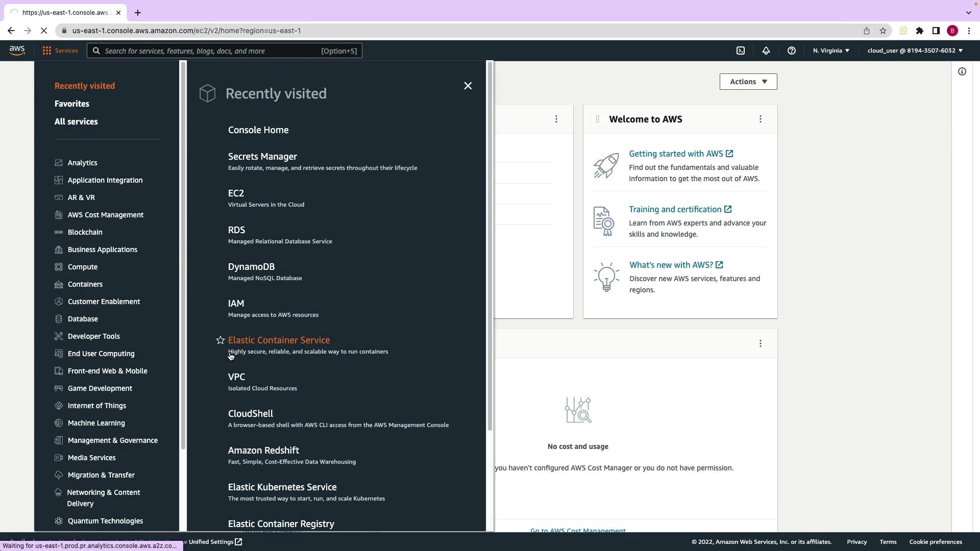Screen dimensions: 980x551
Task: Open the info panel icon on right edge
Action: point(962,71)
